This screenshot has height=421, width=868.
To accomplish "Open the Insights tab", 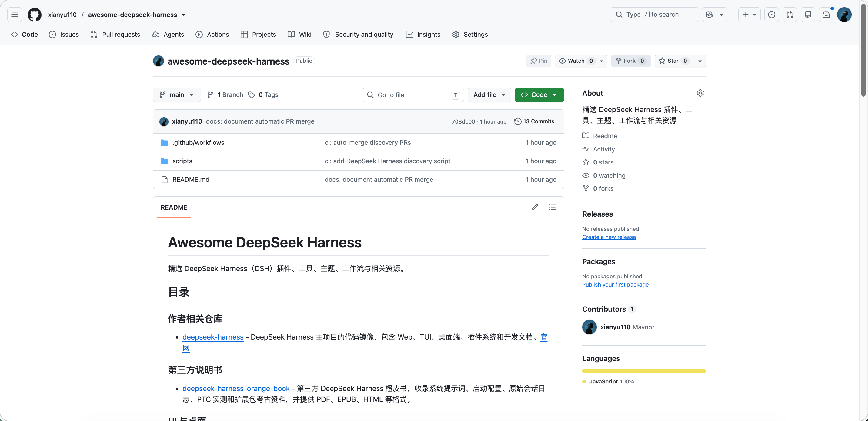I will (x=423, y=34).
